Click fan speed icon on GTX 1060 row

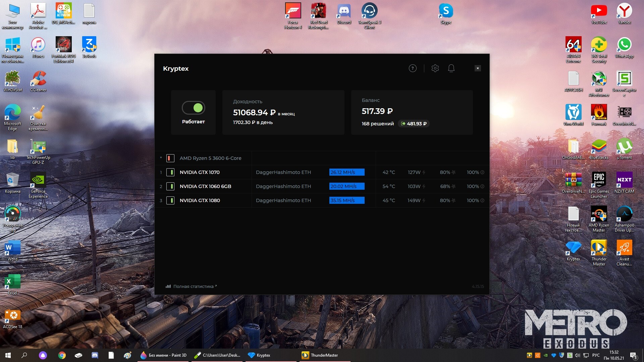[453, 186]
